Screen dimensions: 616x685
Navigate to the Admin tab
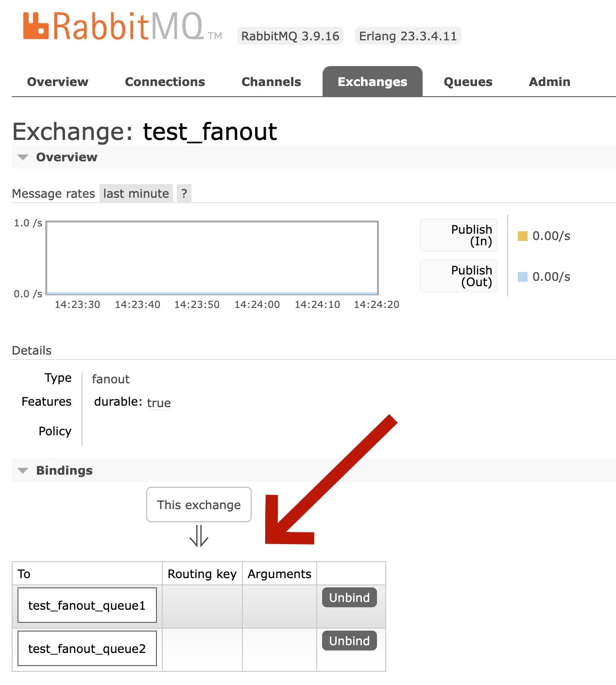(549, 82)
